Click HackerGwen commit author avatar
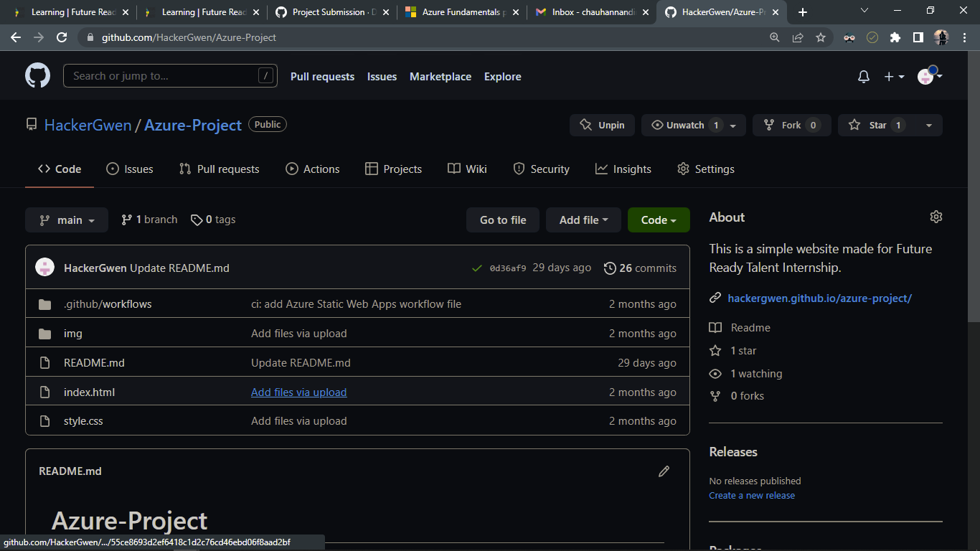 44,268
